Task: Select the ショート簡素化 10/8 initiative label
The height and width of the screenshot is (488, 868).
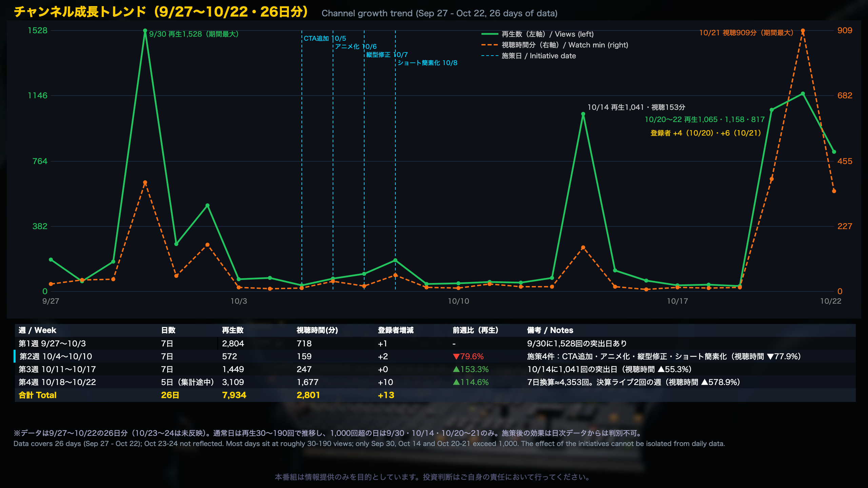Action: pos(427,63)
